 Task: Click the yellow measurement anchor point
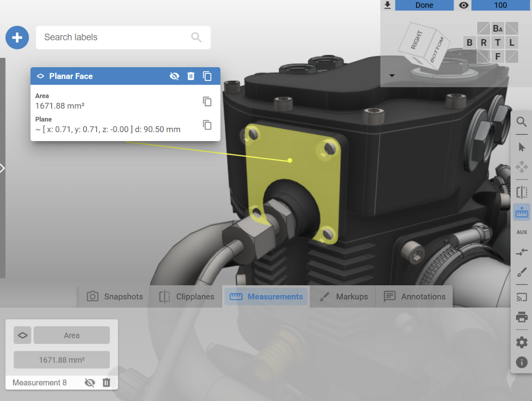290,161
